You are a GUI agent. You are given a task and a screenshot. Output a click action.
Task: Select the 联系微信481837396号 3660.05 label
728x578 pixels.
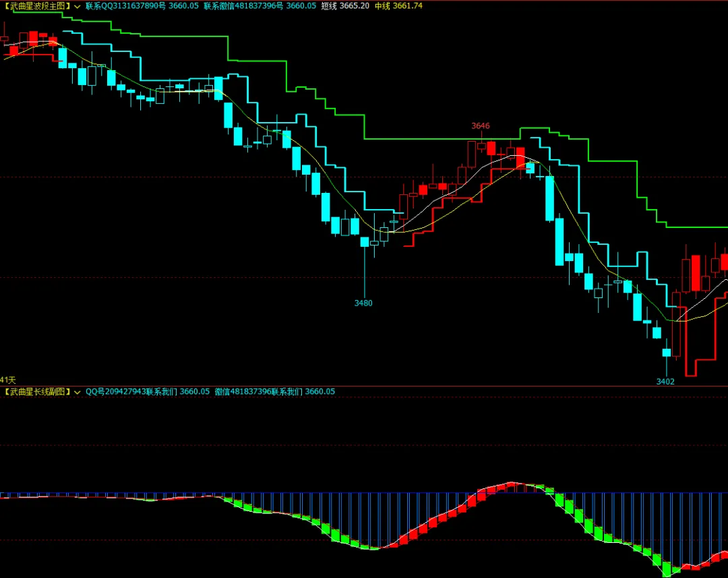260,6
